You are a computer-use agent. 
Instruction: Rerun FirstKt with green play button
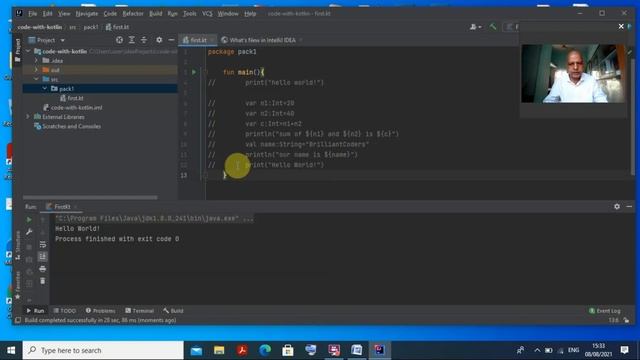point(29,220)
